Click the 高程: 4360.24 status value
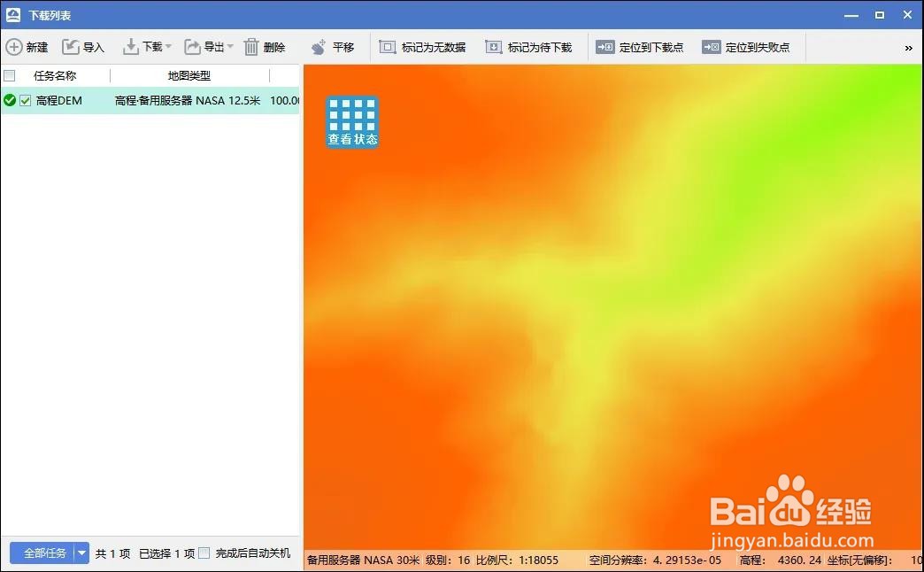The image size is (924, 572). [x=781, y=560]
